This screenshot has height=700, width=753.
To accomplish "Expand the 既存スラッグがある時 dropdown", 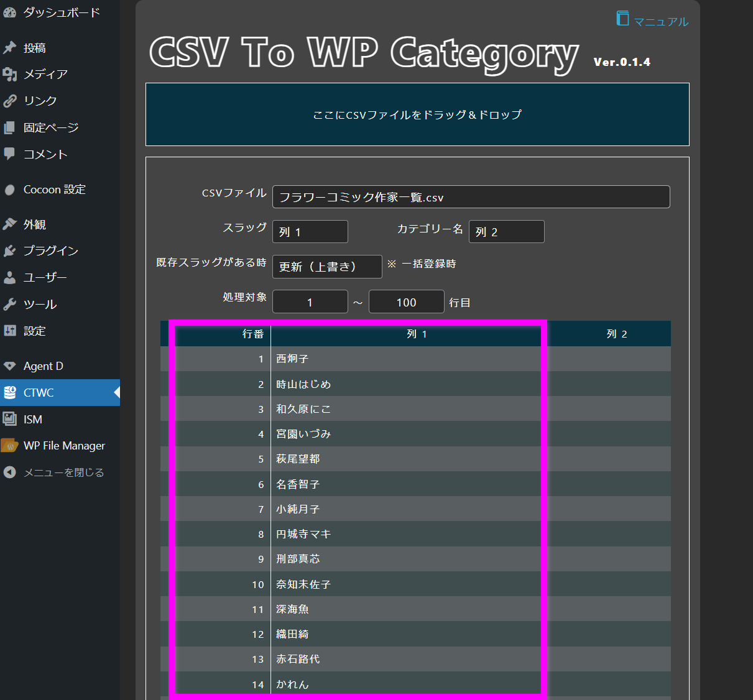I will tap(327, 267).
